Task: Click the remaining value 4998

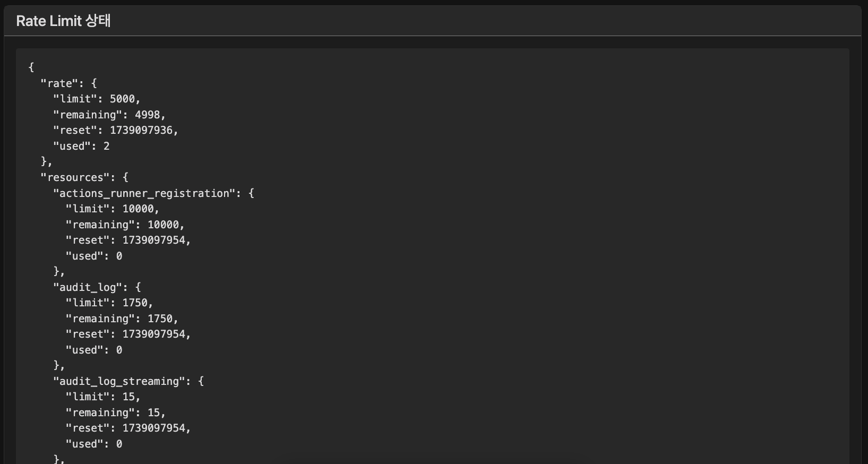Action: pos(149,115)
